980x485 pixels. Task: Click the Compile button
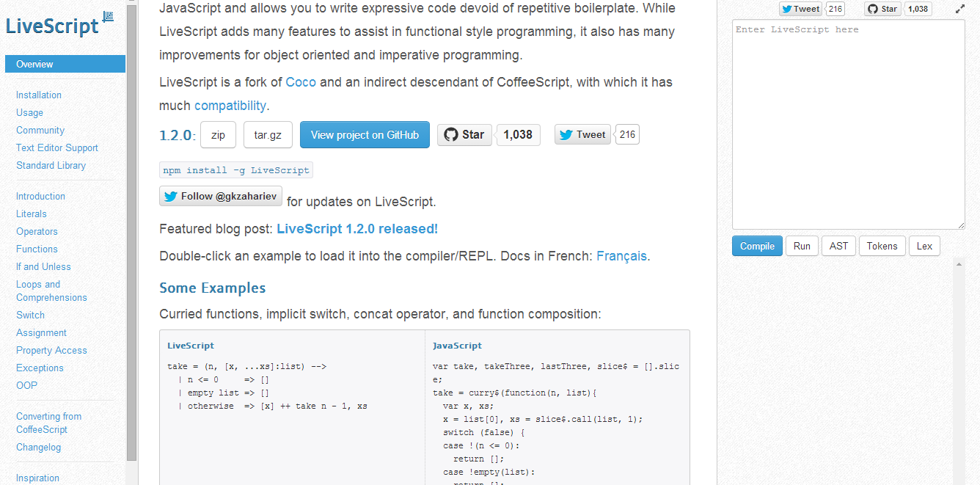click(x=757, y=246)
